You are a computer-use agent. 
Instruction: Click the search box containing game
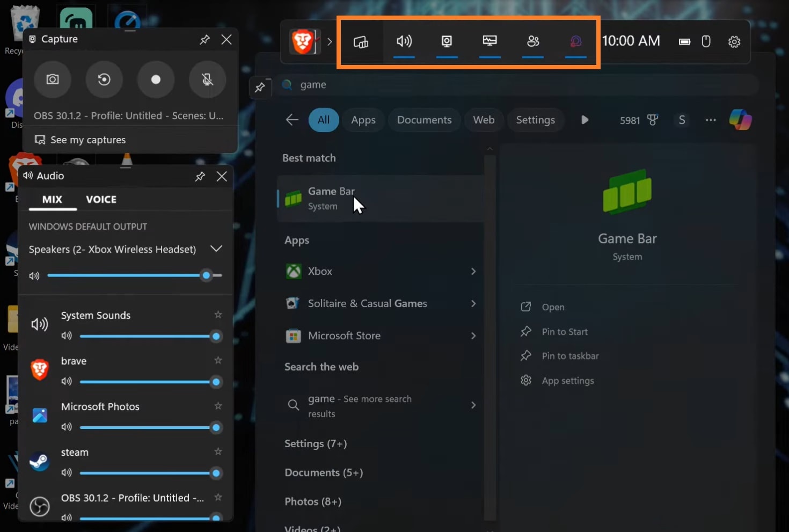point(518,85)
